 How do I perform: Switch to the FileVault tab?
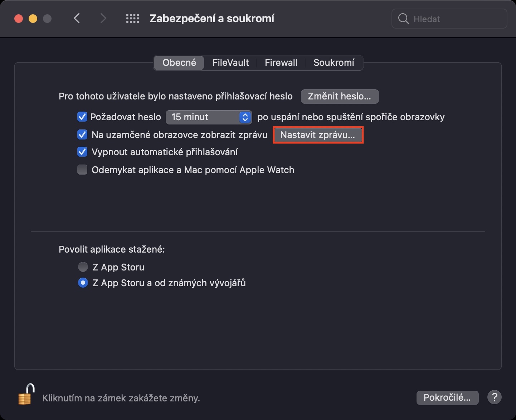click(x=230, y=63)
